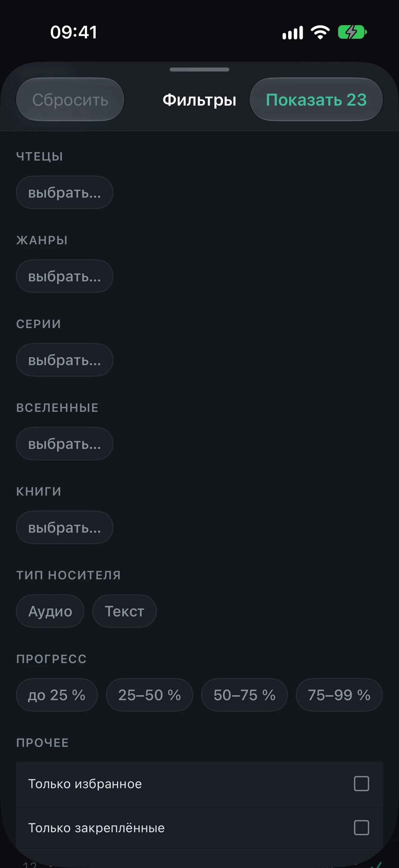
Task: Open the Вселенные выбрать selector
Action: pos(65,444)
